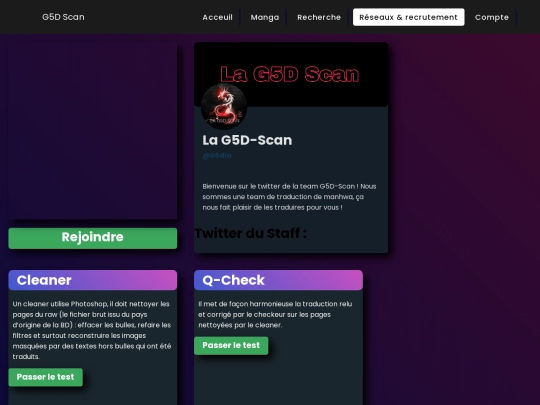The height and width of the screenshot is (405, 540).
Task: Select the Réseaux & recrutement tab
Action: point(408,17)
